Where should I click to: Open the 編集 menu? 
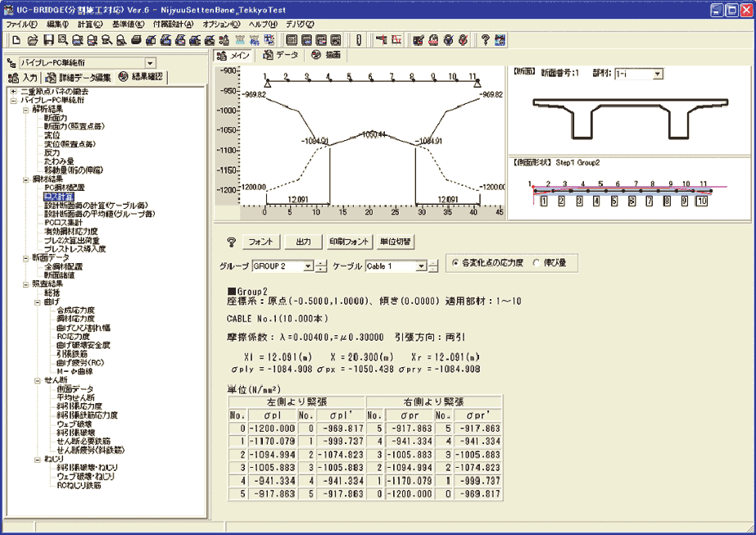[58, 24]
